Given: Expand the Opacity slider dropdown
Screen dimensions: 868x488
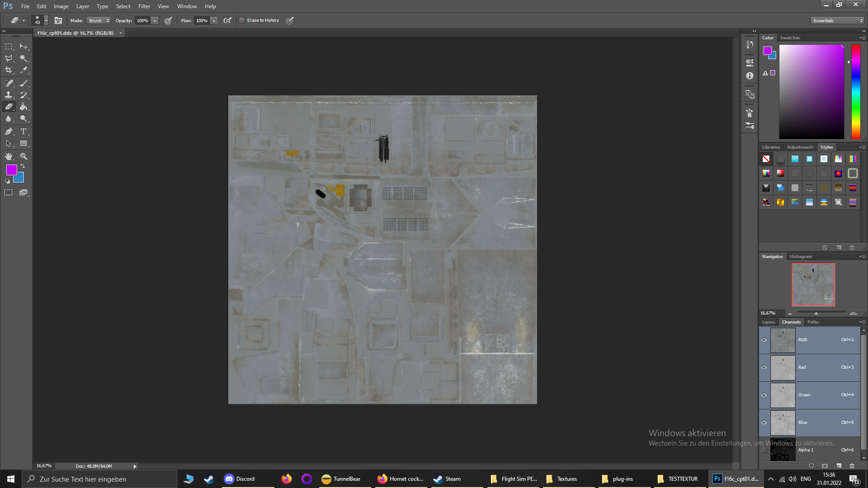Looking at the screenshot, I should point(155,20).
